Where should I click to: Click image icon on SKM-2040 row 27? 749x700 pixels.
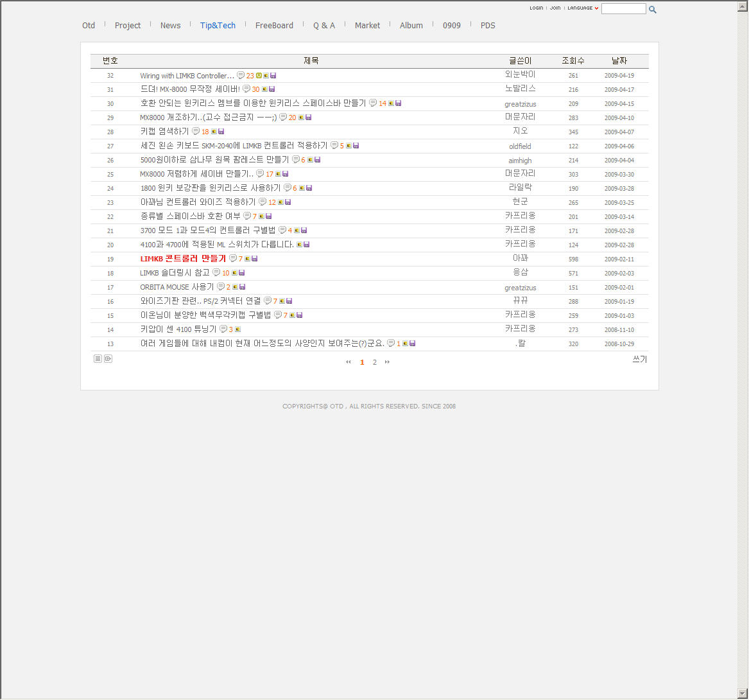349,146
